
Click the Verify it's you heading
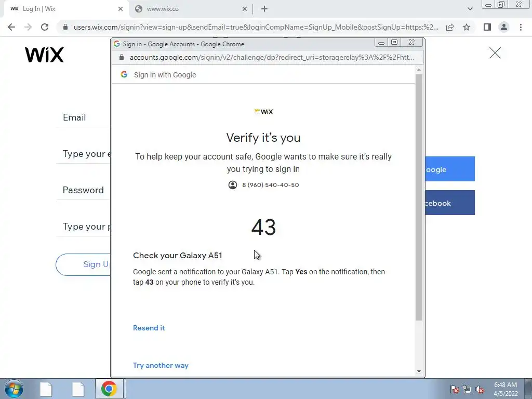[263, 138]
